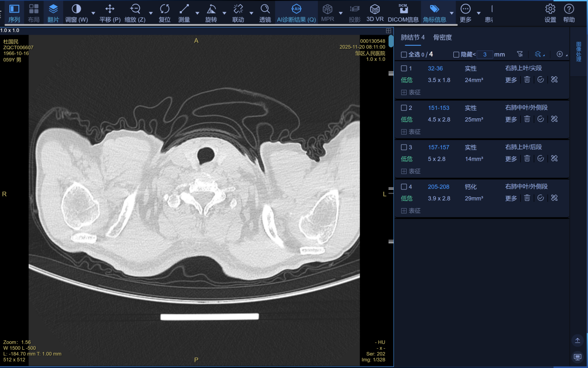The height and width of the screenshot is (368, 588).
Task: Enable the 隐藏 hide-small-nodules checkbox
Action: (x=456, y=55)
